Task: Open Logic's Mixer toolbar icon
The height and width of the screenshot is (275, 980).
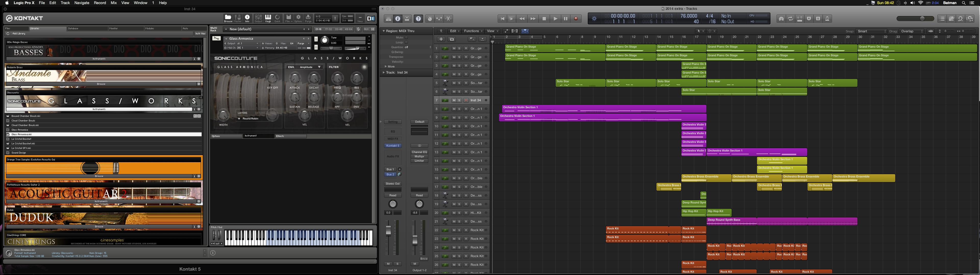Action: (x=439, y=19)
